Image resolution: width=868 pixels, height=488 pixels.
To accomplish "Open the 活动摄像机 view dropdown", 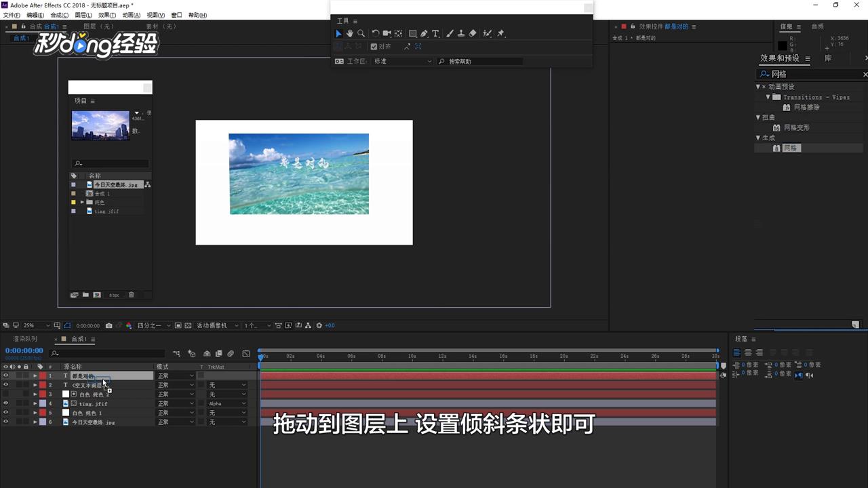I will (x=217, y=325).
